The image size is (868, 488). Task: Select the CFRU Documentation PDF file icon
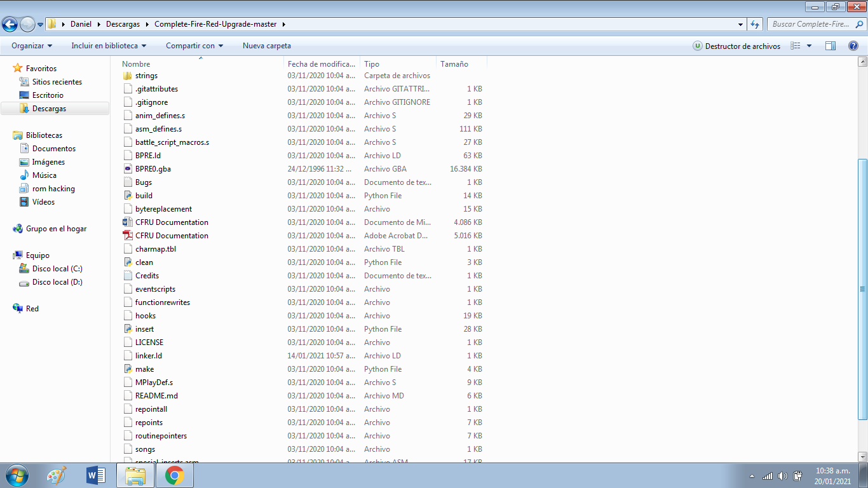tap(128, 236)
